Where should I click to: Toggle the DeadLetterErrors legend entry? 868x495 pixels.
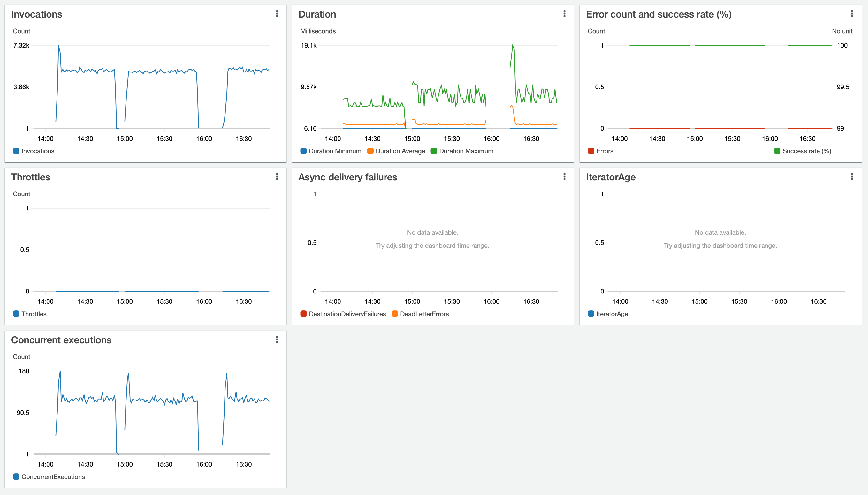424,314
